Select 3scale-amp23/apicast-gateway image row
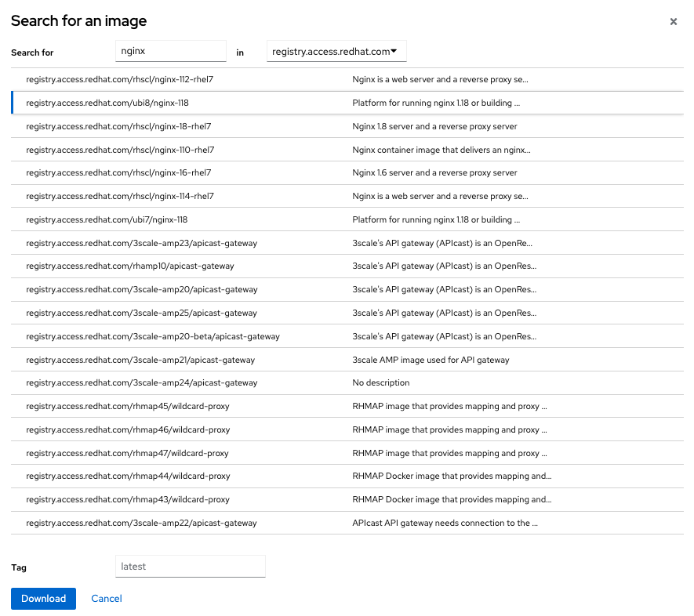The height and width of the screenshot is (616, 694). [347, 243]
